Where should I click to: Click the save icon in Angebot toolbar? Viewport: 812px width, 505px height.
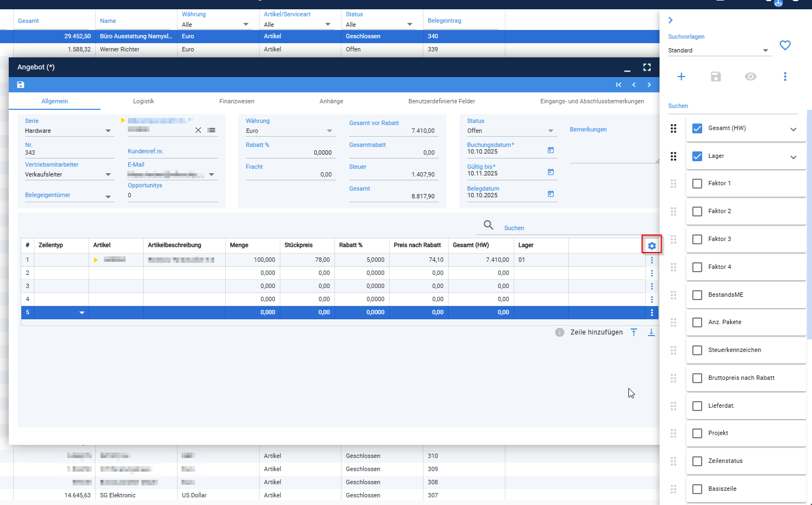21,85
